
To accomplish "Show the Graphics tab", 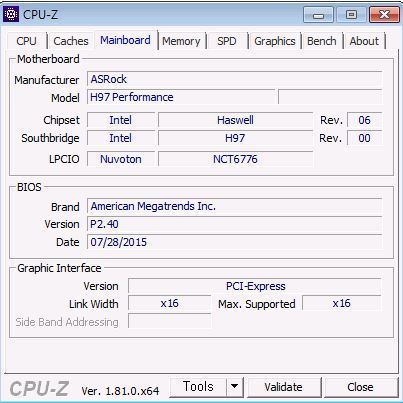I will [275, 41].
